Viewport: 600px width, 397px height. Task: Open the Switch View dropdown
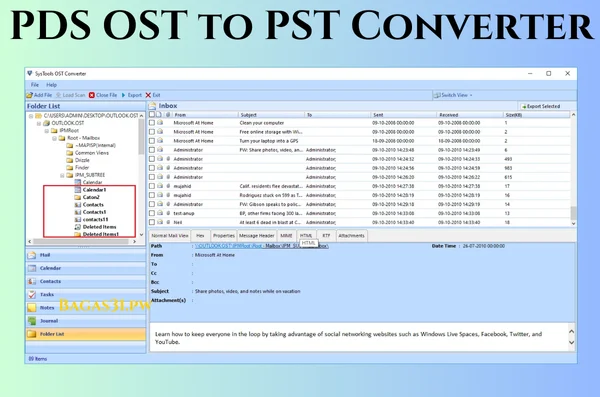pos(453,95)
